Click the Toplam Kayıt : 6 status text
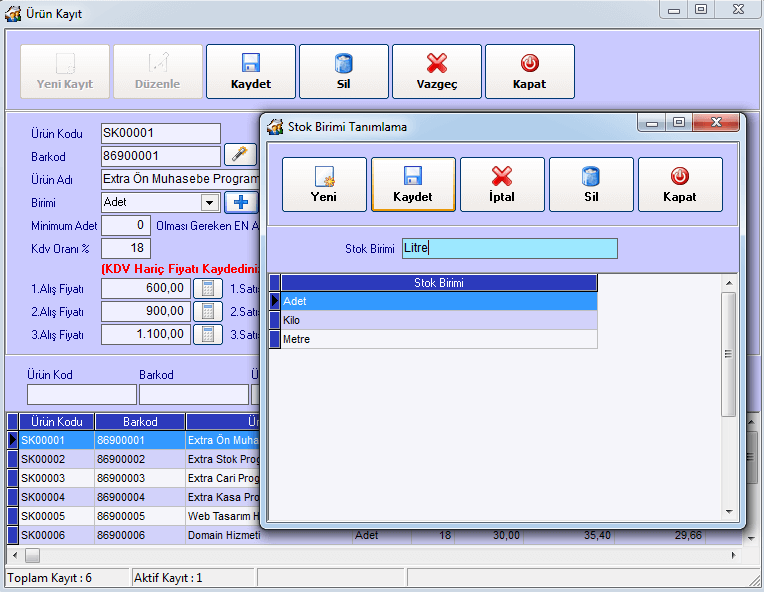Image resolution: width=764 pixels, height=592 pixels. pos(49,578)
